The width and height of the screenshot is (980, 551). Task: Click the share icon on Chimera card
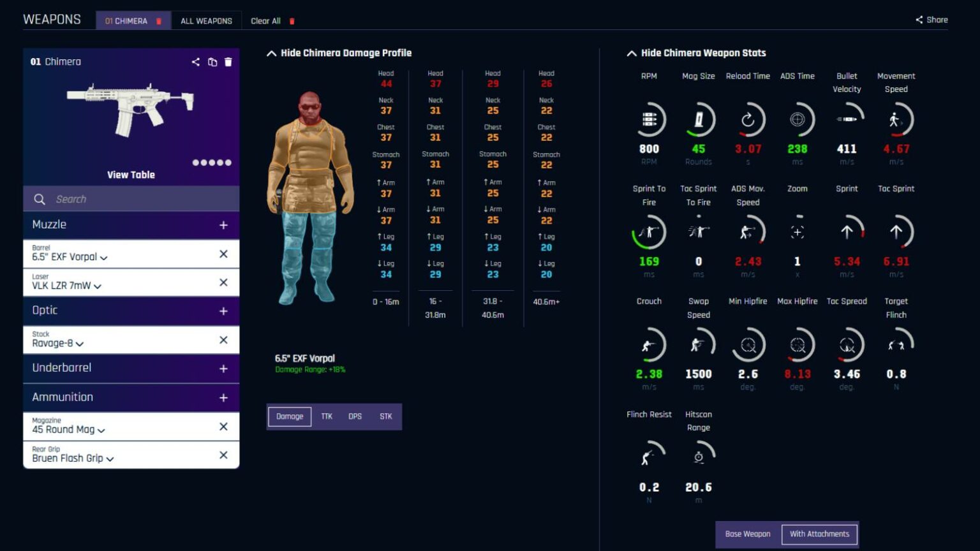196,62
